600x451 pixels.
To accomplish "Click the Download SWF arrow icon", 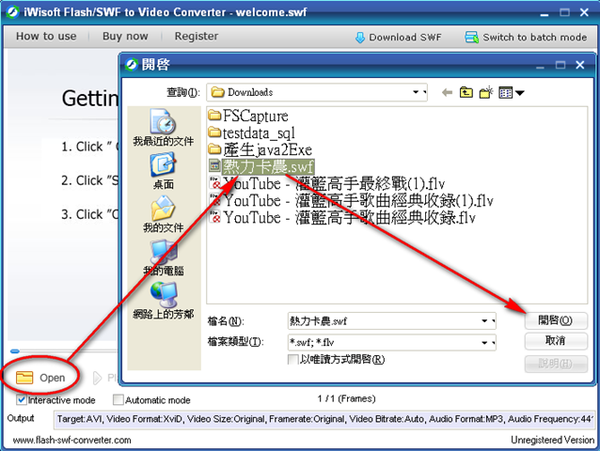I will pos(360,37).
